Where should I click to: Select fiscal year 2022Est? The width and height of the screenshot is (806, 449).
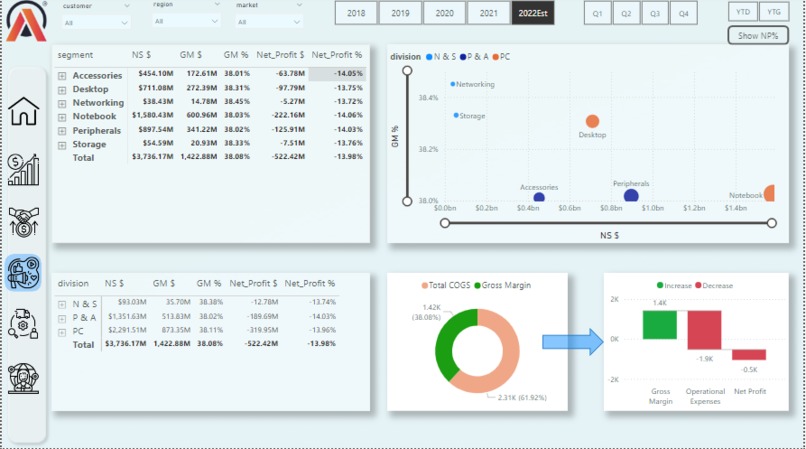[x=533, y=13]
